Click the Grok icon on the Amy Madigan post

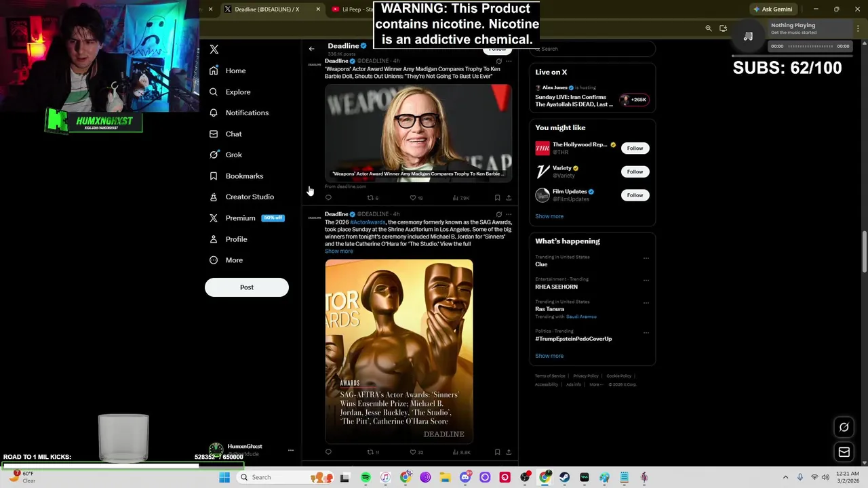point(498,61)
